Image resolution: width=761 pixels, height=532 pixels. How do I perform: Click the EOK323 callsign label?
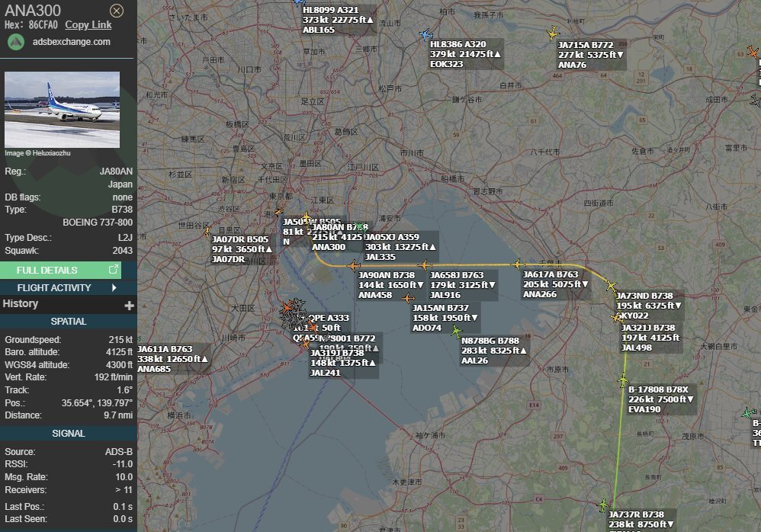[447, 64]
